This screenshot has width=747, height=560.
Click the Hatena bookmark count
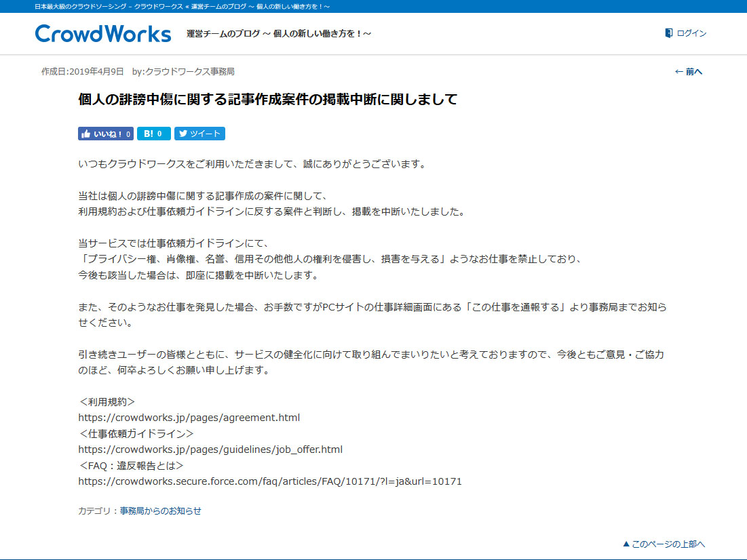pyautogui.click(x=159, y=134)
